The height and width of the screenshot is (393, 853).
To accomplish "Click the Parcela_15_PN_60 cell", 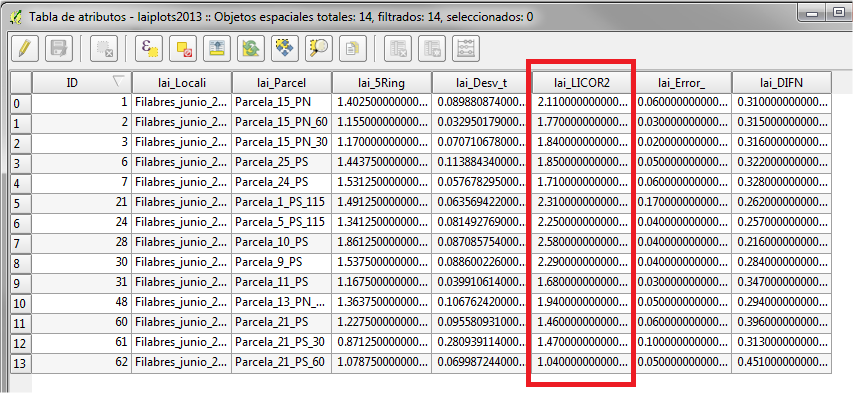I will coord(282,122).
